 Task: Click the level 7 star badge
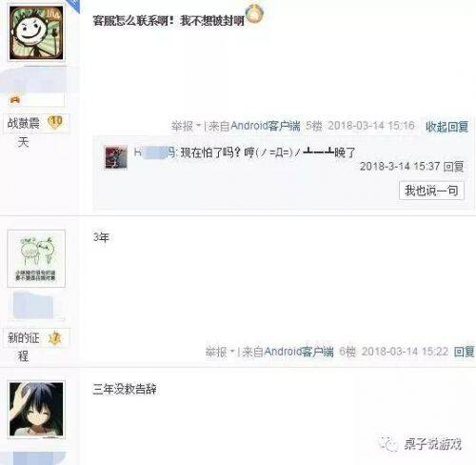tap(55, 338)
